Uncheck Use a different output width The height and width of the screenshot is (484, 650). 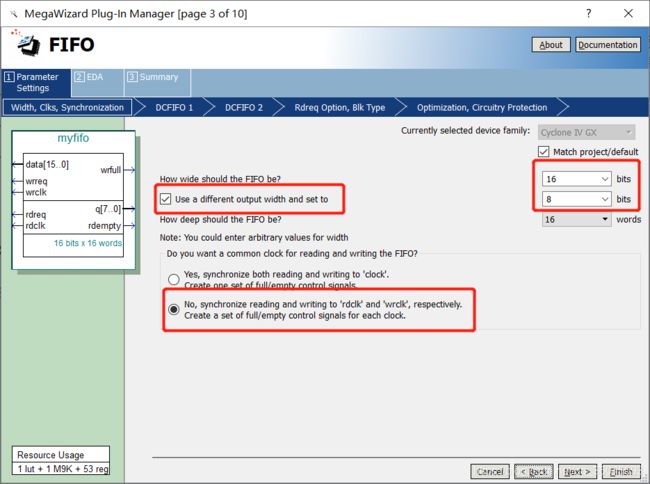(x=165, y=199)
